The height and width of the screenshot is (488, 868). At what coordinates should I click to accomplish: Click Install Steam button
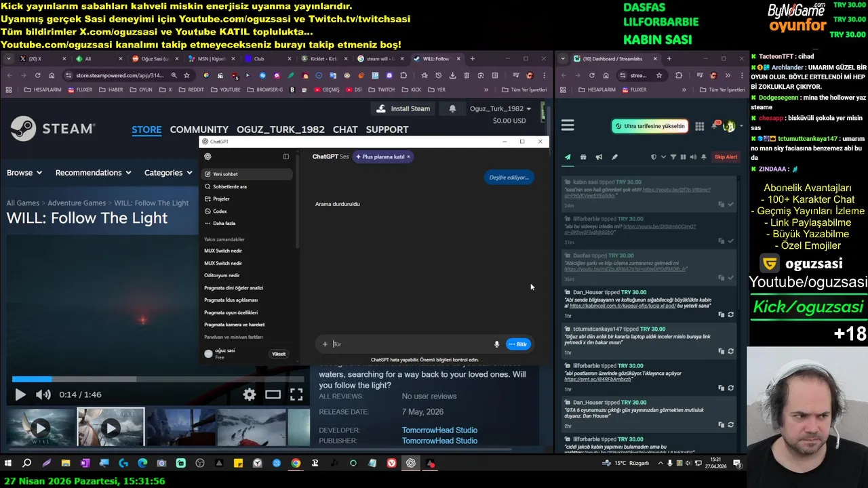(403, 108)
